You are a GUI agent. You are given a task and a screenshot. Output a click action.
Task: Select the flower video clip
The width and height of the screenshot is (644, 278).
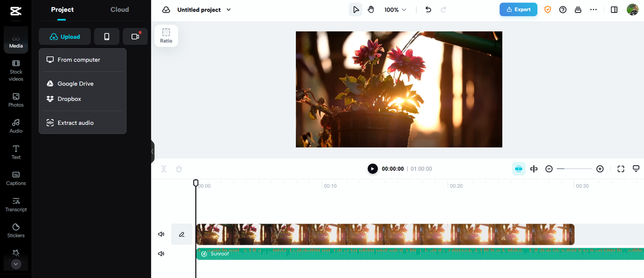click(385, 234)
